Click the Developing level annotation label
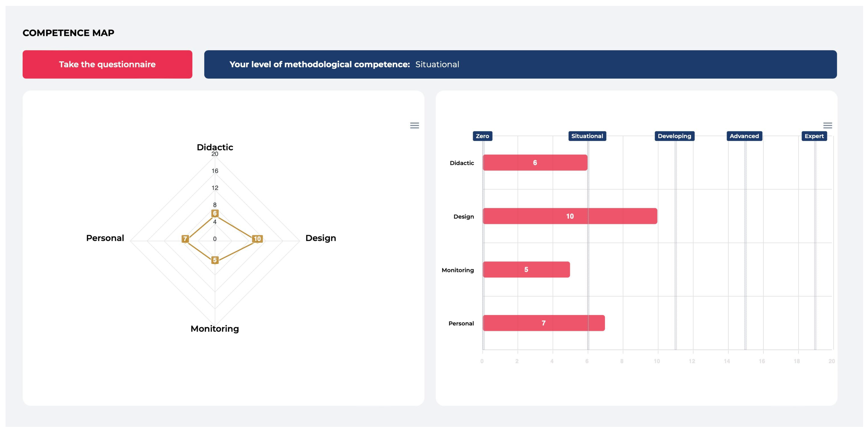 point(674,136)
